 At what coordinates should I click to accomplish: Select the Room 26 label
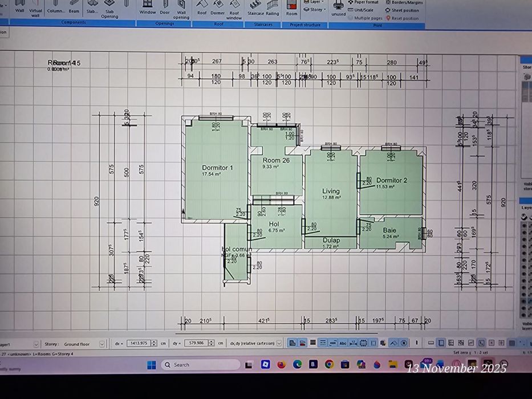(x=276, y=160)
